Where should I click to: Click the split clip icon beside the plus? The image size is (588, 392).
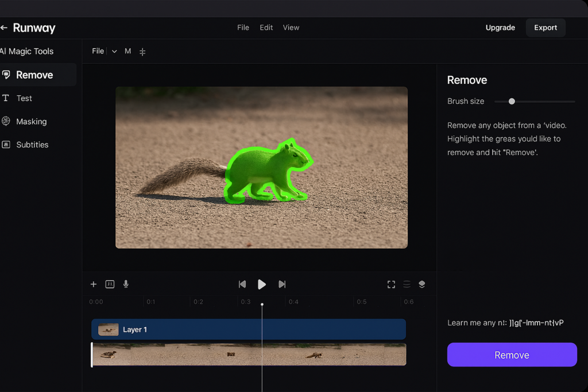pos(110,284)
